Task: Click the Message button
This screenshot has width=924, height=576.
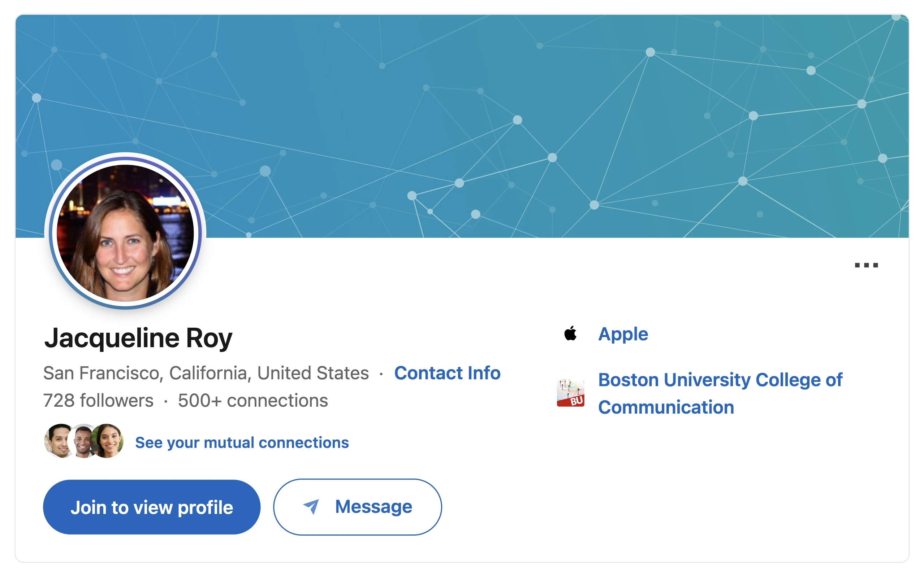Action: (357, 507)
